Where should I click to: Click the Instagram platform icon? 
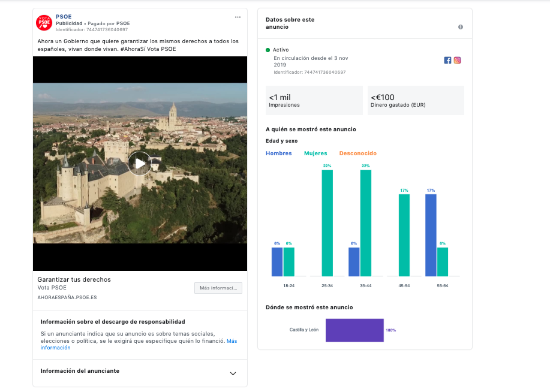tap(458, 61)
